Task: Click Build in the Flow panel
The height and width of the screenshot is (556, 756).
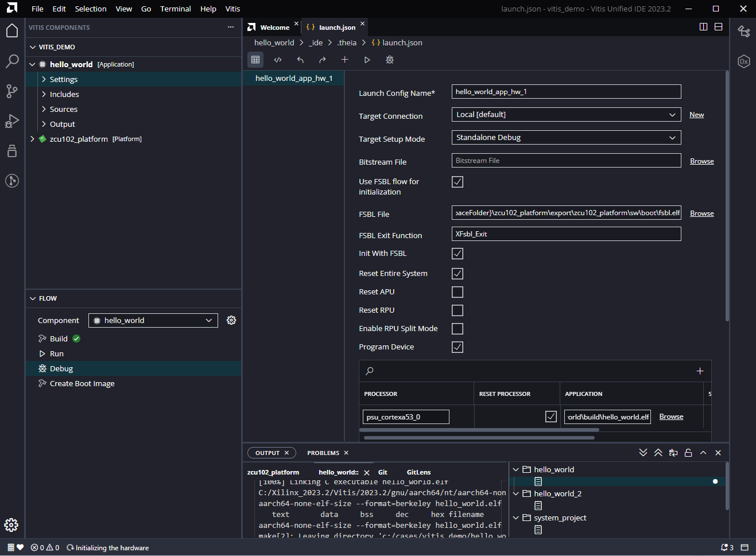Action: [x=59, y=339]
